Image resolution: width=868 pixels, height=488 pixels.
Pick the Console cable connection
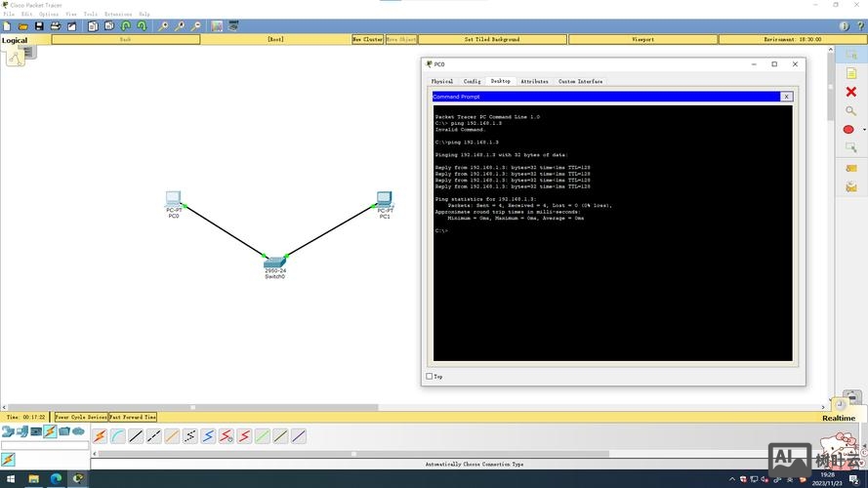(117, 436)
